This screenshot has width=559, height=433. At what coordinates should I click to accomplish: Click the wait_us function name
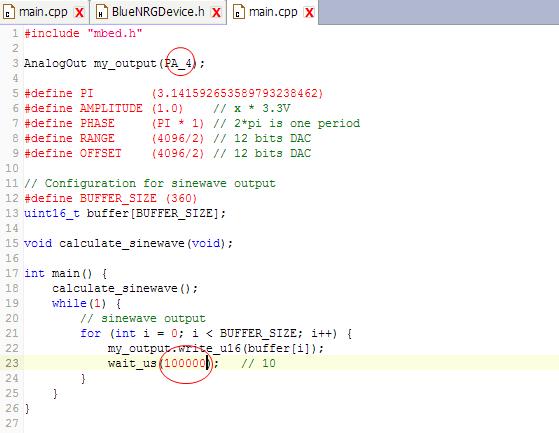pos(132,364)
